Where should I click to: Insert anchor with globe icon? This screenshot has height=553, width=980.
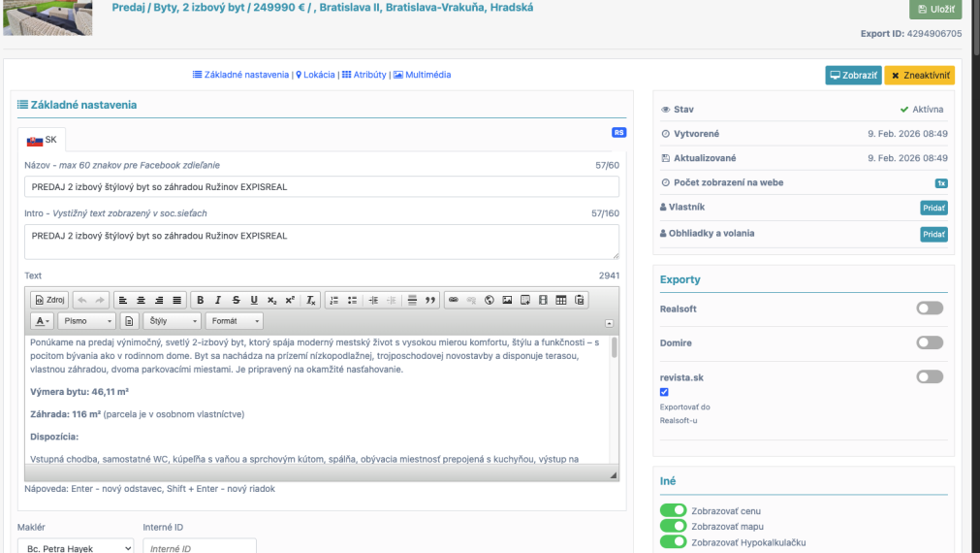coord(490,301)
